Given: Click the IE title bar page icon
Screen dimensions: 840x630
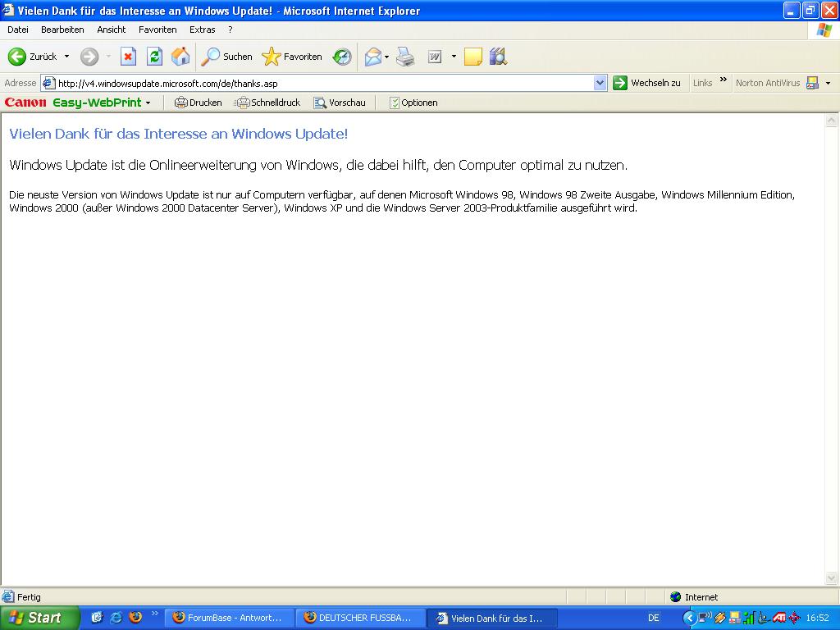Looking at the screenshot, I should (x=8, y=10).
